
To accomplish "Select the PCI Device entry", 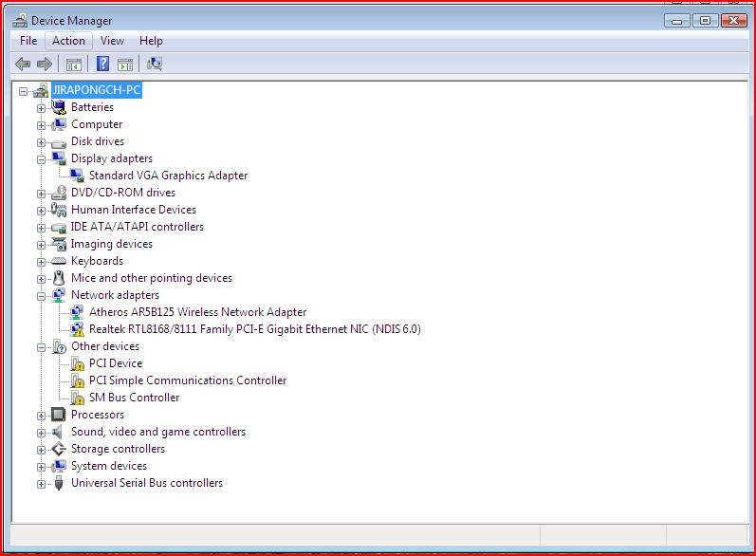I will coord(116,363).
